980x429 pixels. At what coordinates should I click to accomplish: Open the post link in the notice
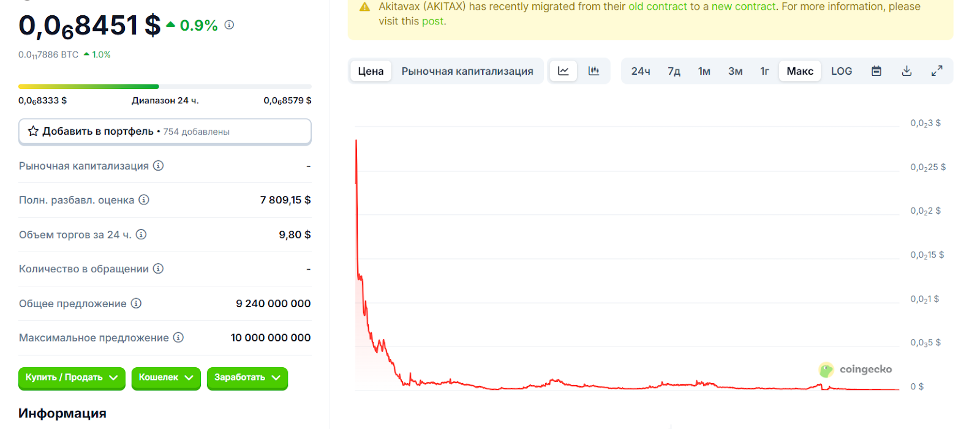432,21
